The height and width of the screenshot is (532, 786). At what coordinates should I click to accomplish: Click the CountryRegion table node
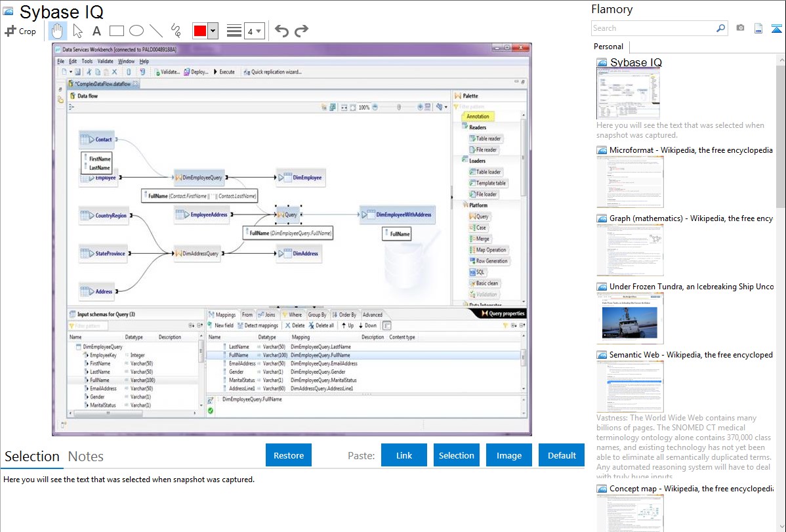point(104,216)
